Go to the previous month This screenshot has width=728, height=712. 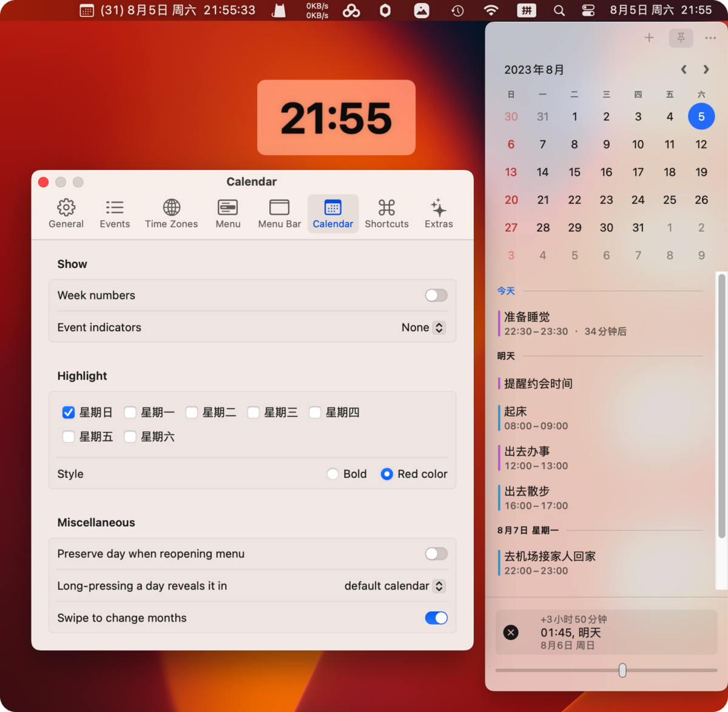(684, 69)
